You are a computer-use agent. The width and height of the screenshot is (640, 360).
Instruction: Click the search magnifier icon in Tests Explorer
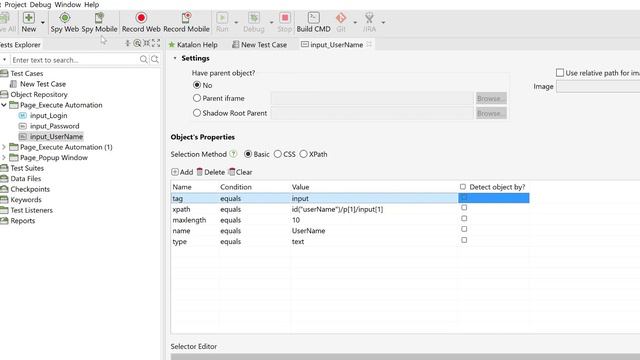[144, 60]
